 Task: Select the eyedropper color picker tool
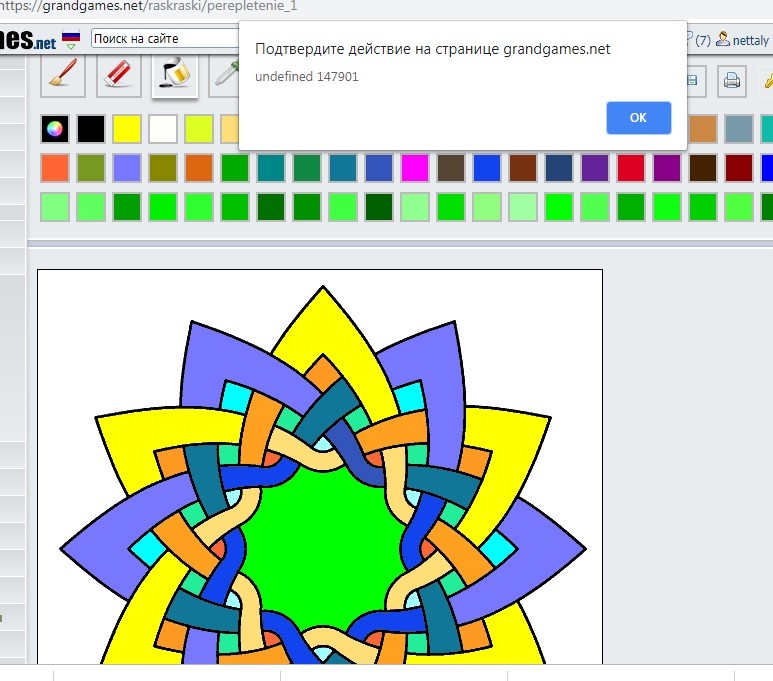coord(226,76)
